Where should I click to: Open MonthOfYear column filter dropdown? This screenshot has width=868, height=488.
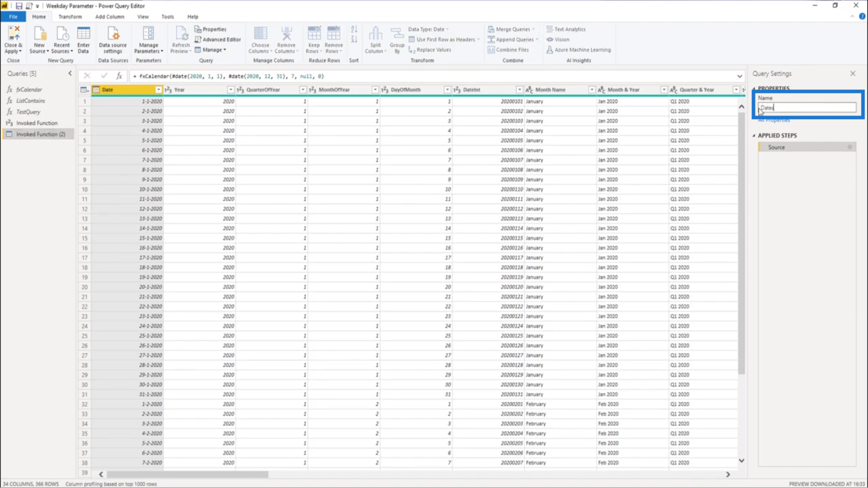[x=375, y=90]
